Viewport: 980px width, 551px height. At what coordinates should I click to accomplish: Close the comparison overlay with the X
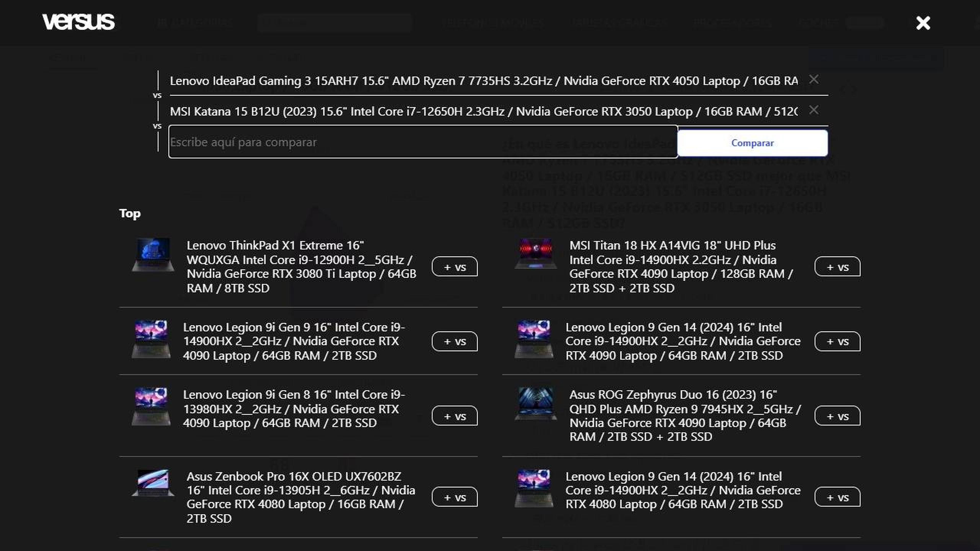click(923, 23)
